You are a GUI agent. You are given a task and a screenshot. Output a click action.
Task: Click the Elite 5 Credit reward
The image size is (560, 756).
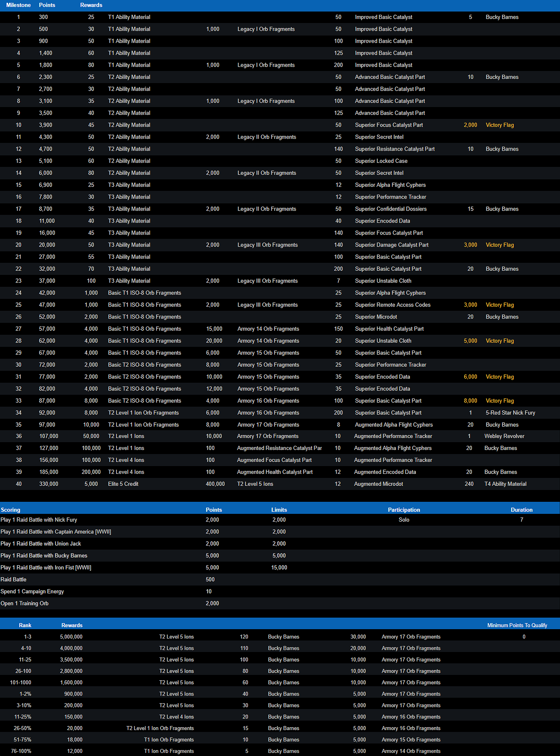[x=123, y=484]
